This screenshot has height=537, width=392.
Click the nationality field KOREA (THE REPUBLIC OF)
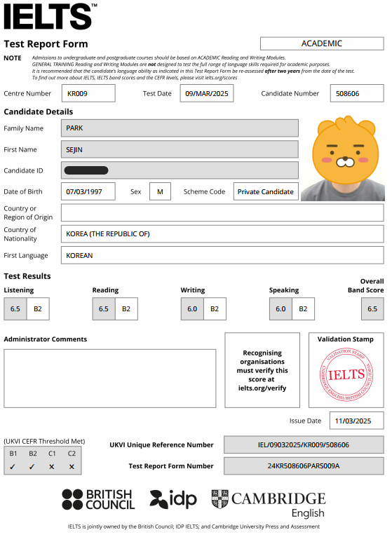pyautogui.click(x=222, y=234)
